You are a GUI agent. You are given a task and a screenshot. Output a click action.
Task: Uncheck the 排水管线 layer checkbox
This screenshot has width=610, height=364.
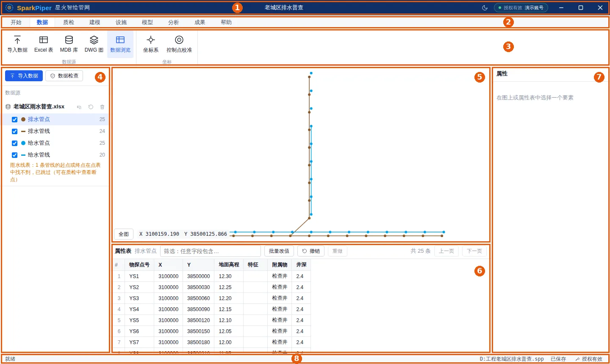coord(15,132)
